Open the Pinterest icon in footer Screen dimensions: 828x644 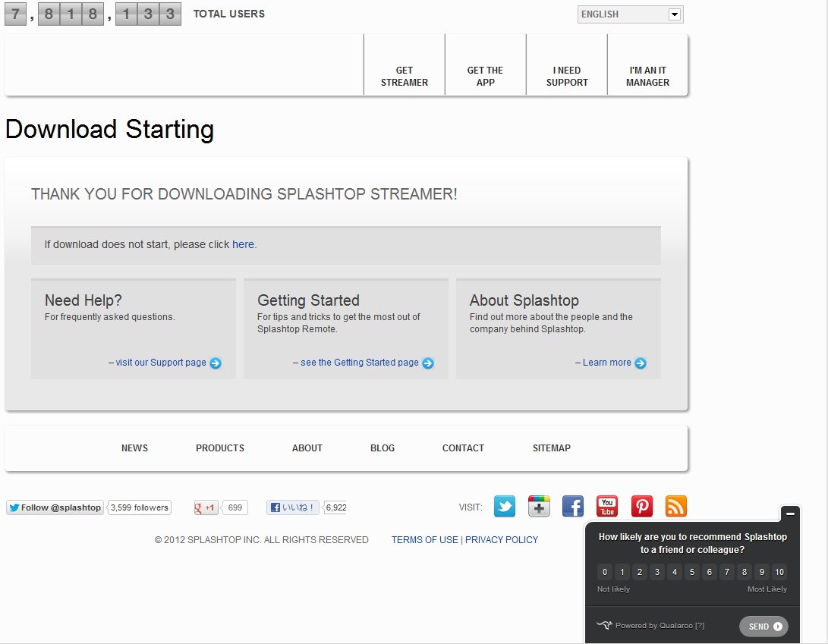click(x=641, y=506)
